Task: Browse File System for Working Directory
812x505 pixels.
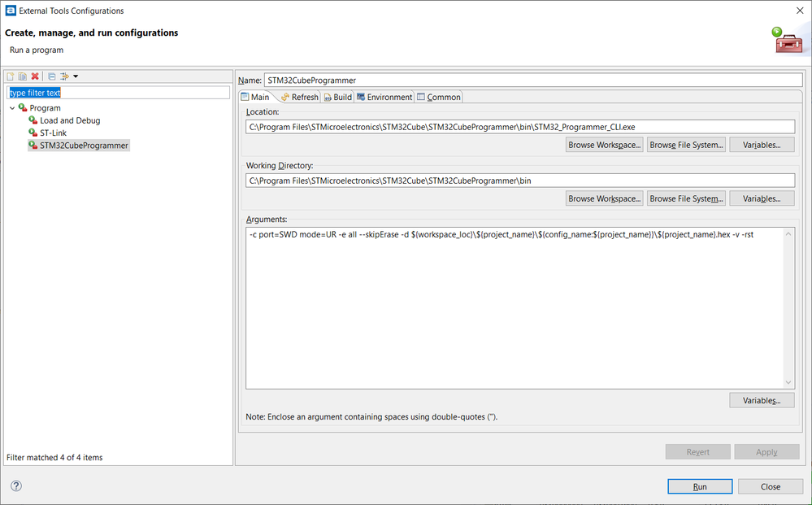Action: pos(686,199)
